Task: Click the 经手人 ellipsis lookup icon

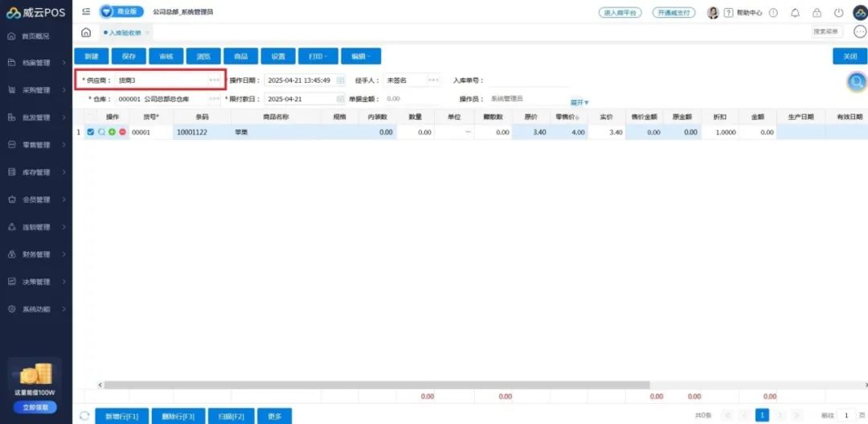Action: tap(434, 80)
